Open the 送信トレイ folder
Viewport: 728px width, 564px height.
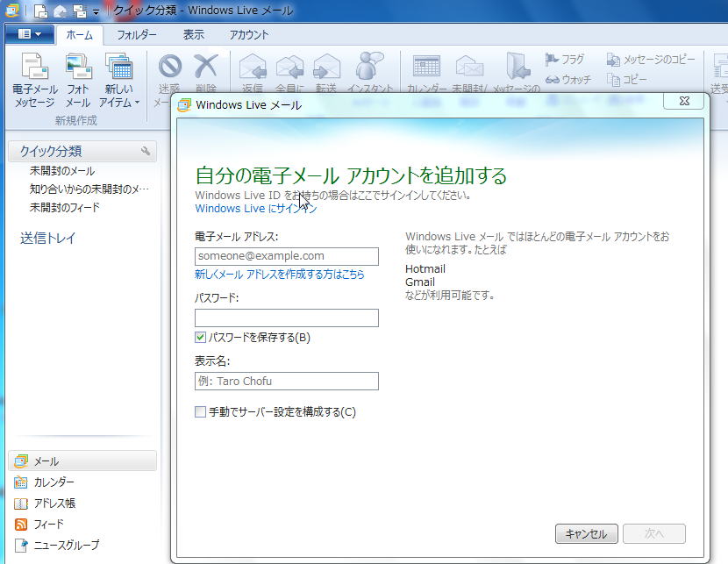pyautogui.click(x=48, y=238)
